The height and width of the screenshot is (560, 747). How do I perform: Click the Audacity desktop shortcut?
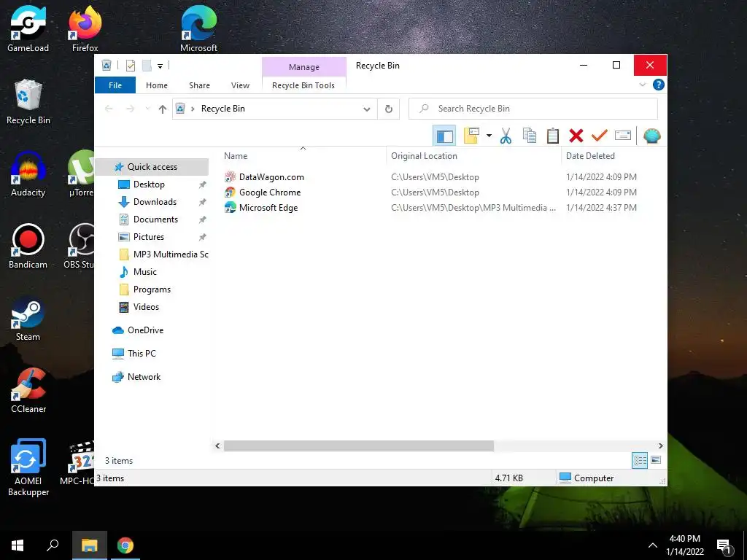28,174
